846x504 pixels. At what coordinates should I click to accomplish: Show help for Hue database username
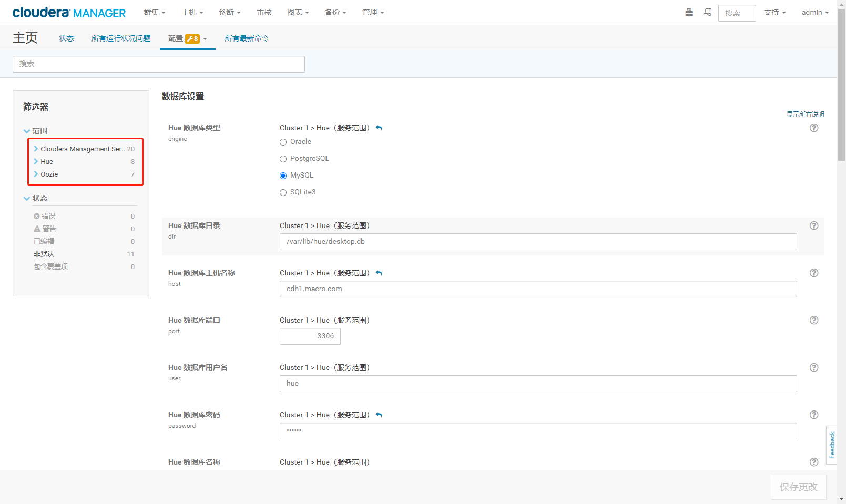tap(814, 367)
